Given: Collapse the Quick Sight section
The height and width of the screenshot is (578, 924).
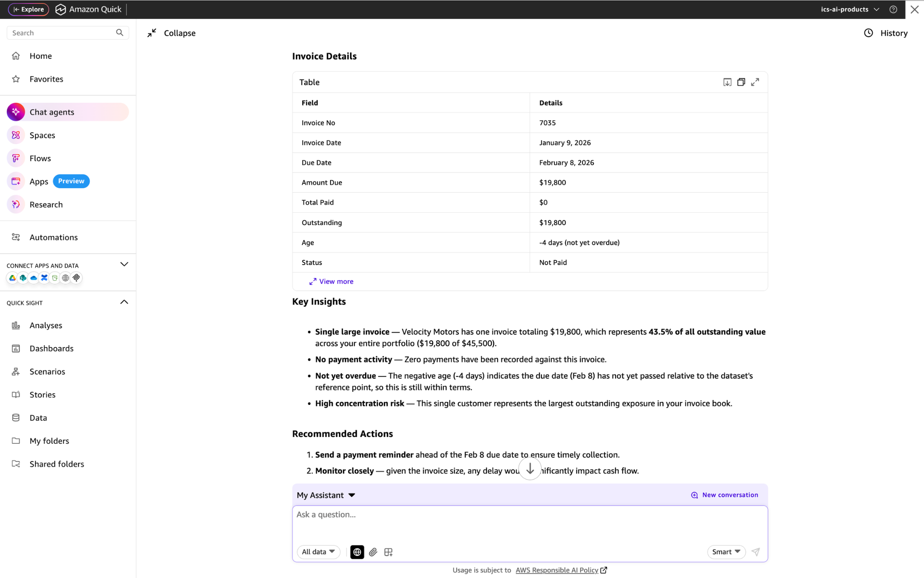Looking at the screenshot, I should pos(124,302).
